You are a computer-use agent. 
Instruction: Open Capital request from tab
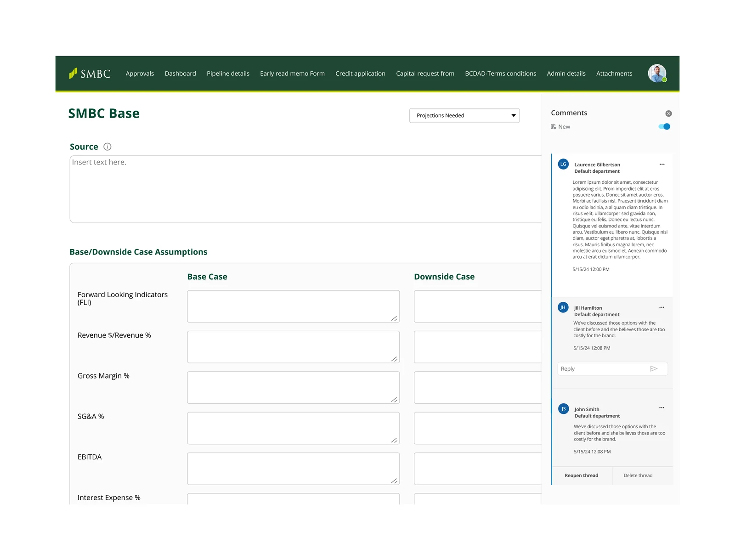[x=425, y=74]
